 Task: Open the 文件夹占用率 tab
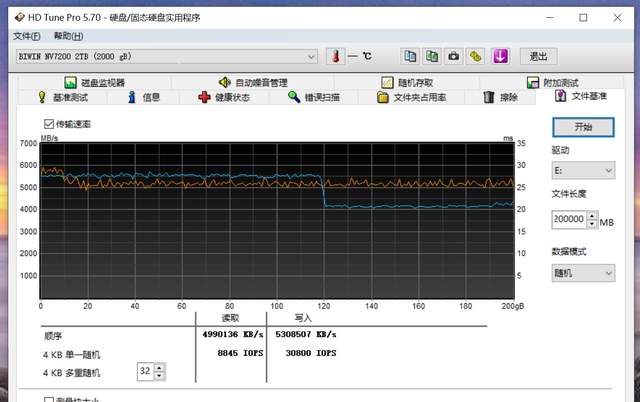click(x=411, y=98)
